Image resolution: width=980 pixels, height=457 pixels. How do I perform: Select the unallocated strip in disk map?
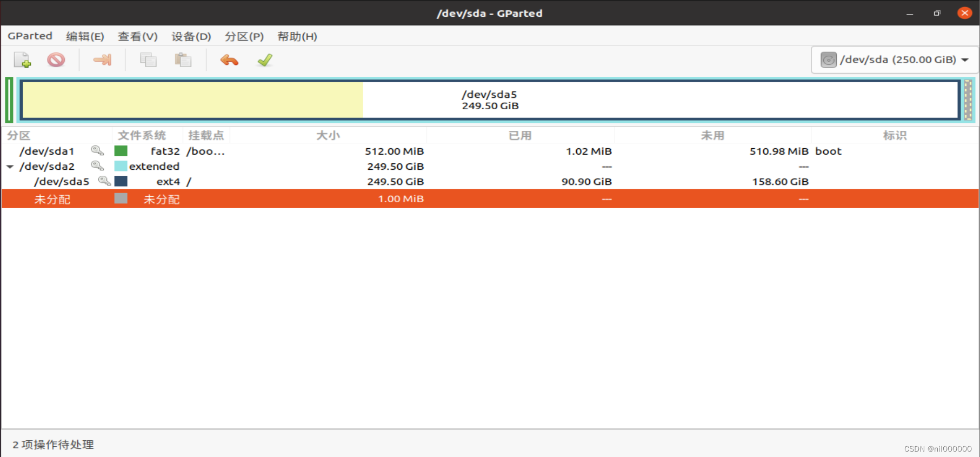(968, 100)
